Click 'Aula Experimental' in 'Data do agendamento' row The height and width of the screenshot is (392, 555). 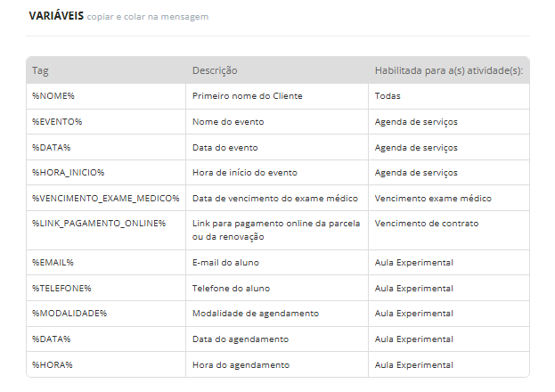(414, 339)
